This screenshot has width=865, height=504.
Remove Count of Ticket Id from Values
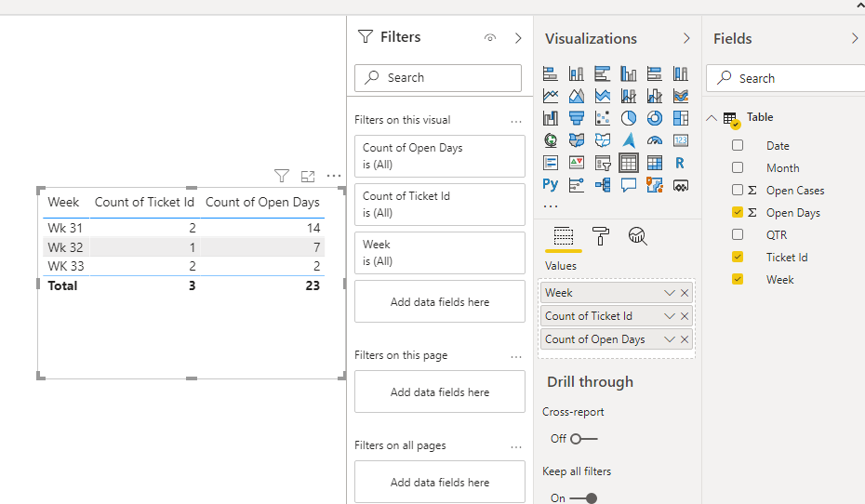pos(685,316)
